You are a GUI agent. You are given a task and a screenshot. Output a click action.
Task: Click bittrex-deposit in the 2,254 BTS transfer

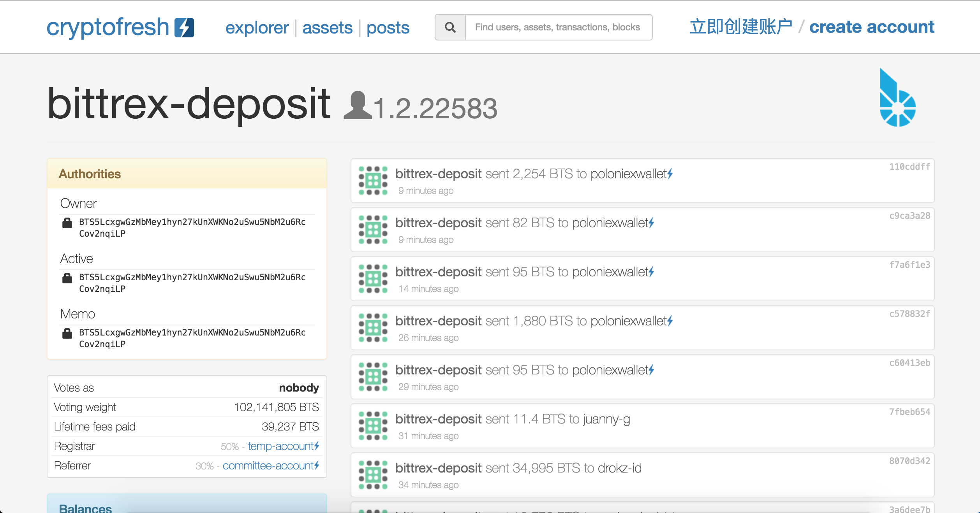pos(439,174)
